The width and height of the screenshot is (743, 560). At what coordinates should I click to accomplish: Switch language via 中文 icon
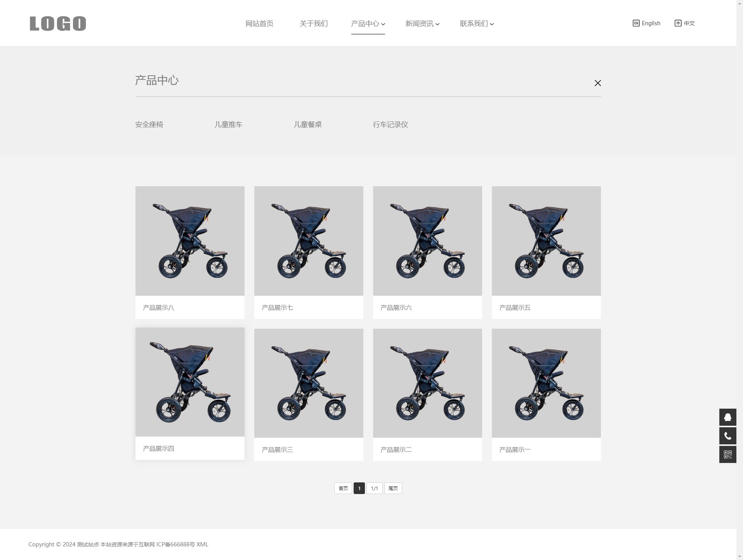pos(678,23)
